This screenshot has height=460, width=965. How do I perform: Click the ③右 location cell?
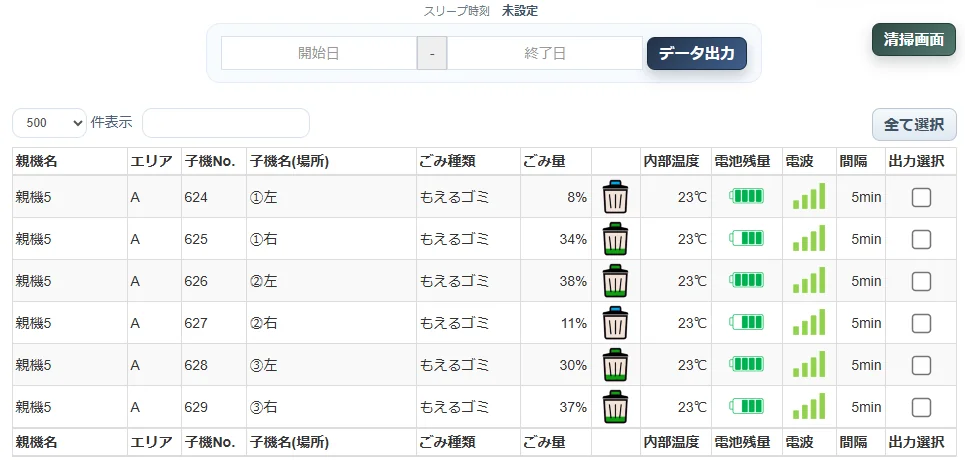(332, 406)
